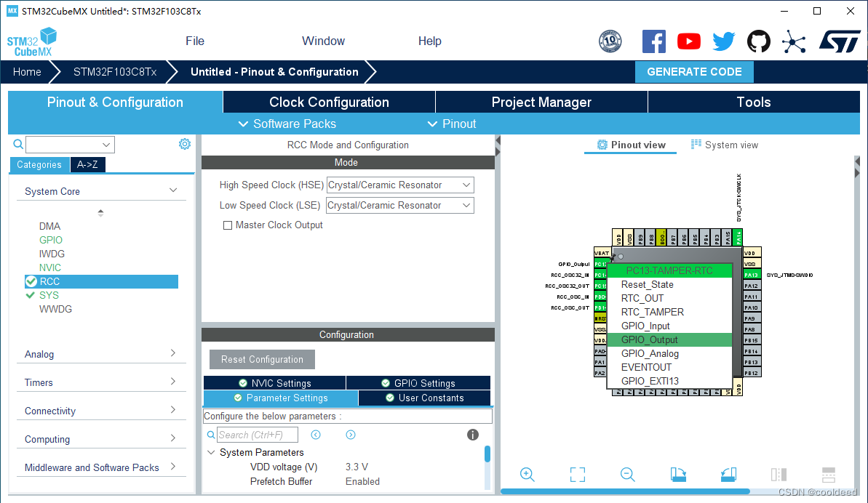Open the User Constants tab
The height and width of the screenshot is (503, 868).
click(425, 398)
